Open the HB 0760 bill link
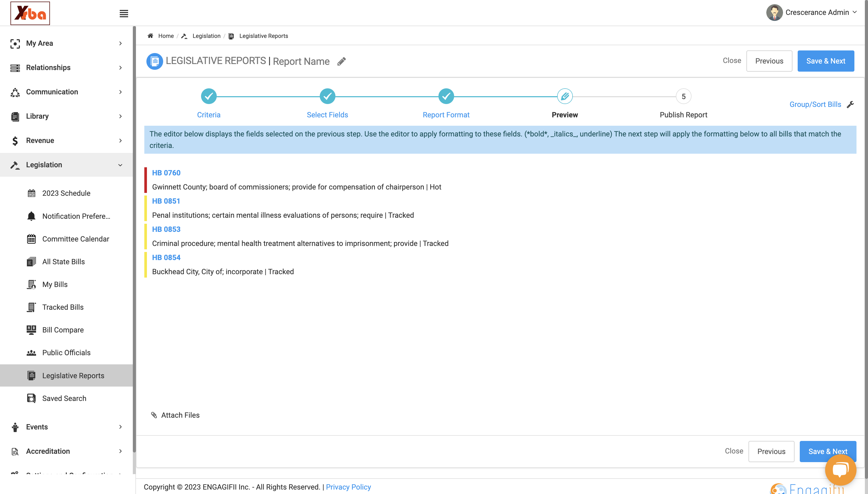This screenshot has height=494, width=868. coord(166,173)
